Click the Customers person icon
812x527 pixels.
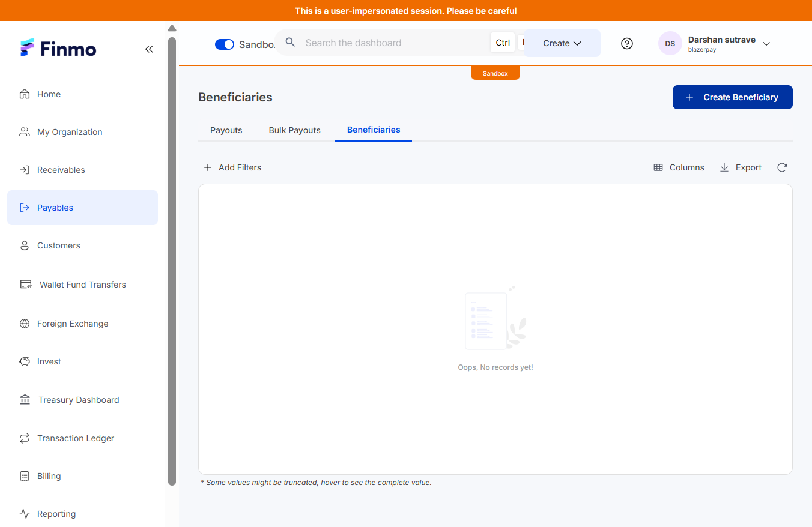[x=25, y=245]
